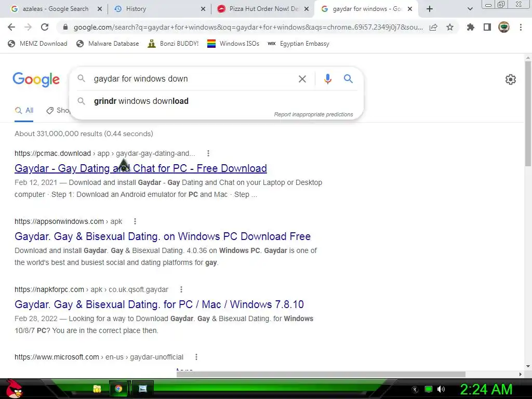Expand the tab search dropdown
Image resolution: width=532 pixels, height=399 pixels.
[x=470, y=9]
